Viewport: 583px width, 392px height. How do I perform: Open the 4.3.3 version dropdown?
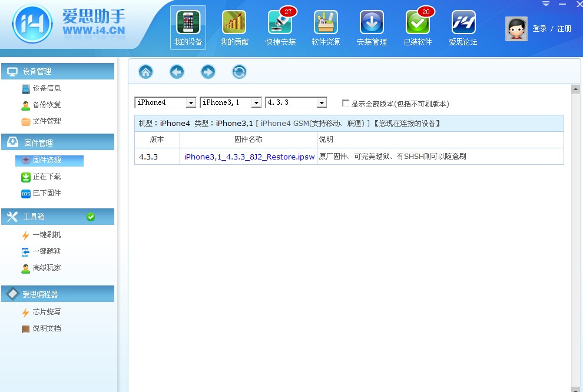coord(296,102)
